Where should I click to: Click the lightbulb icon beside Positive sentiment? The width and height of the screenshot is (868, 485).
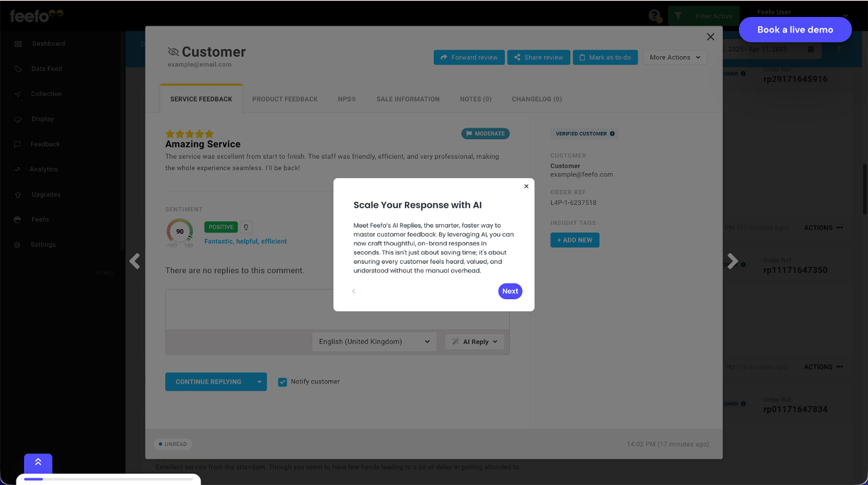(x=246, y=227)
